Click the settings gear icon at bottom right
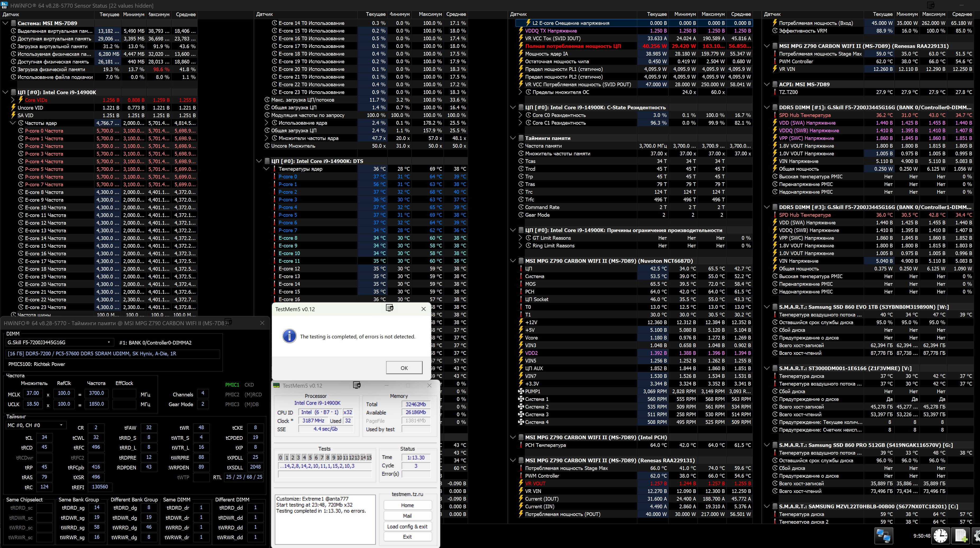 click(x=977, y=536)
